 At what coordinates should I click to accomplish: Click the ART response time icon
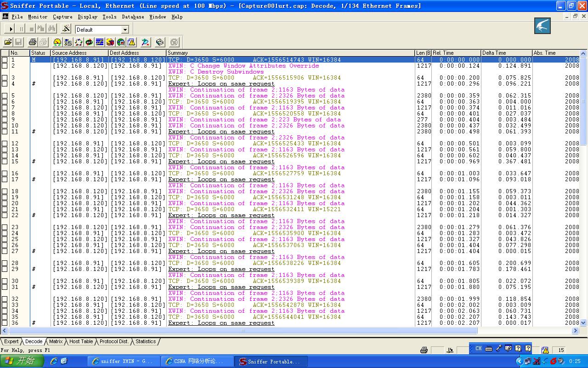(x=89, y=42)
